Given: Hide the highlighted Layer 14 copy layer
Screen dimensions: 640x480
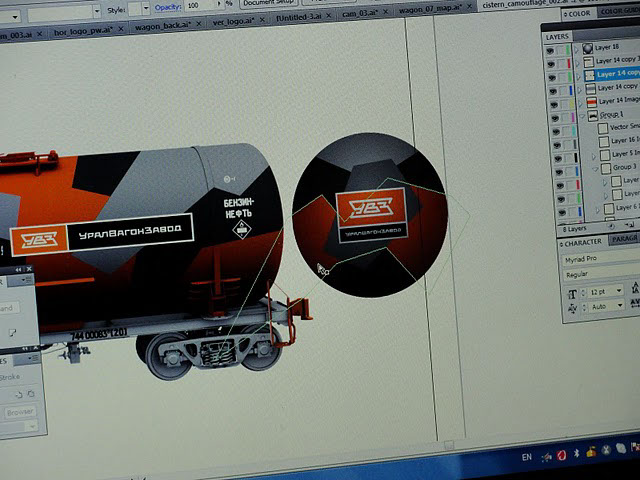Looking at the screenshot, I should tap(552, 78).
